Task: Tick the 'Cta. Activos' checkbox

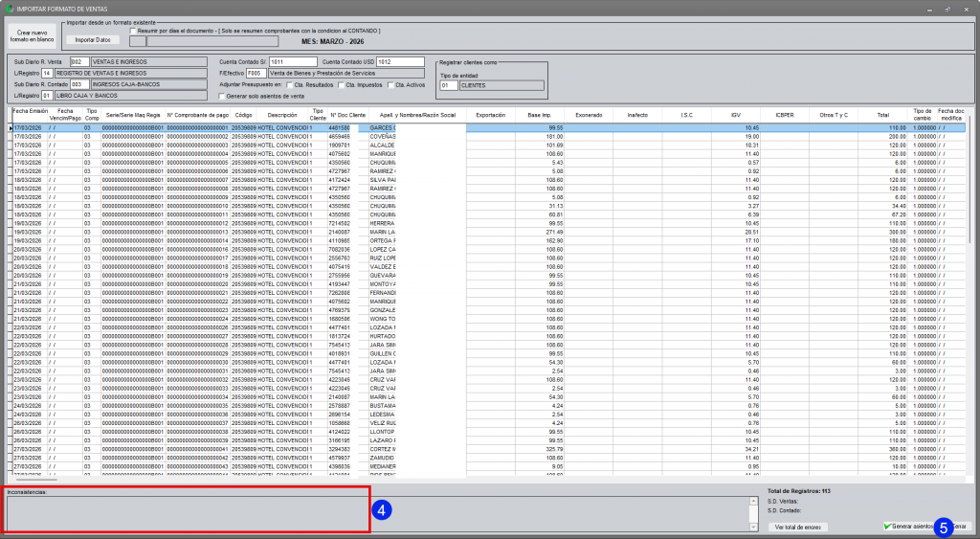Action: pyautogui.click(x=390, y=85)
